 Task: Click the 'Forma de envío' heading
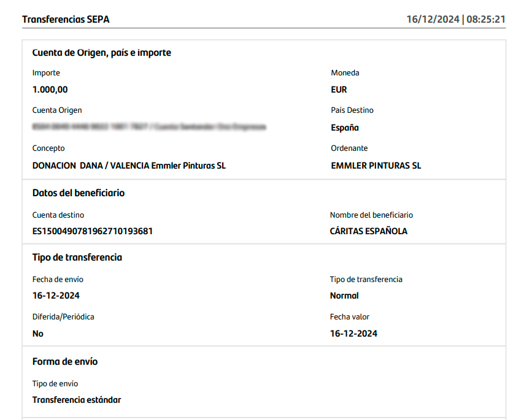[65, 362]
